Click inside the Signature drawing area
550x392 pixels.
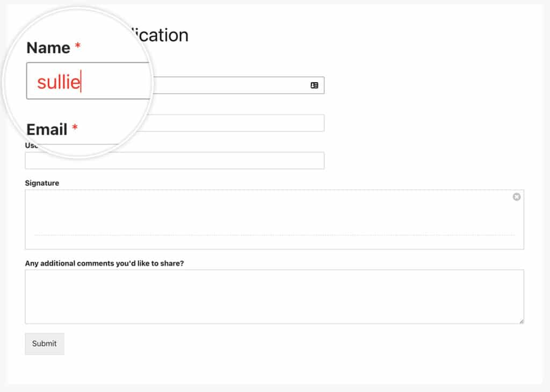point(269,215)
